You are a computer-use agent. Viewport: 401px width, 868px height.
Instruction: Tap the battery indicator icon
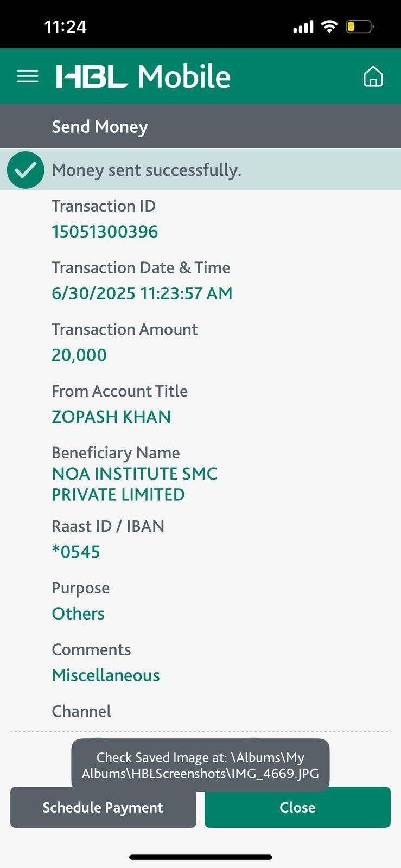[x=359, y=27]
